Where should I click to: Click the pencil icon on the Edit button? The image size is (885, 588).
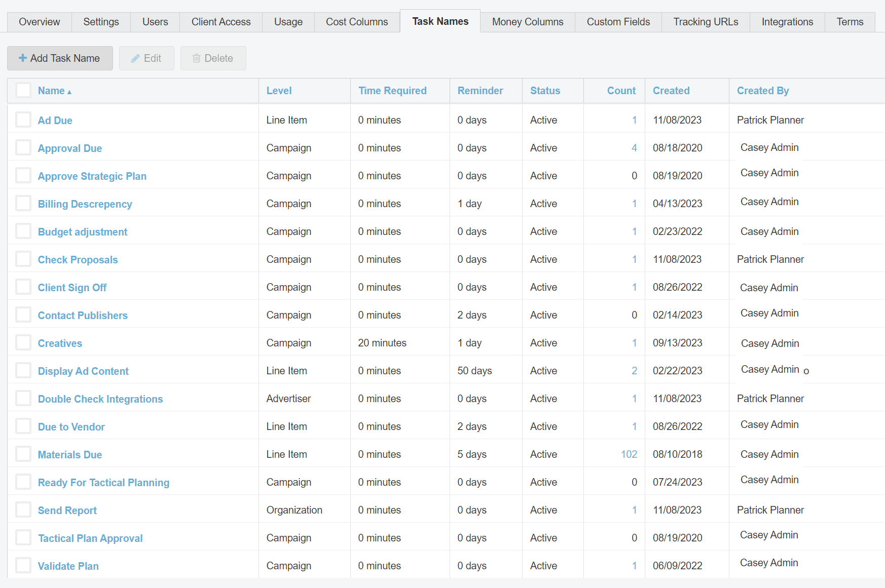(x=135, y=58)
